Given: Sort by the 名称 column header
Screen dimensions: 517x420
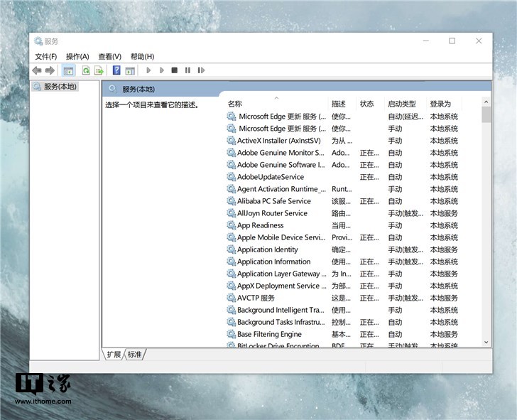Looking at the screenshot, I should pos(277,104).
